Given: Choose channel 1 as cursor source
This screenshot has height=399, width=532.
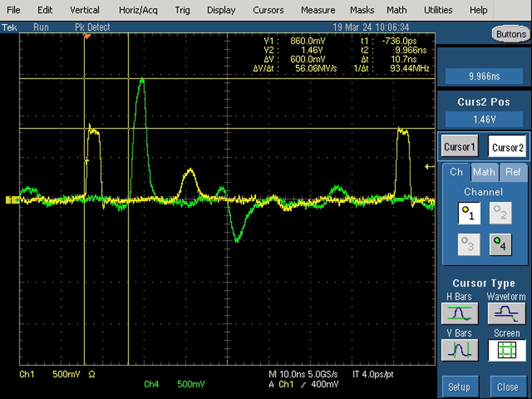Looking at the screenshot, I should 469,213.
